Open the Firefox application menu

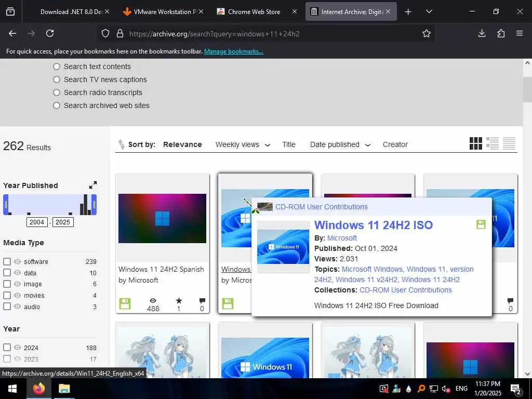(x=520, y=33)
